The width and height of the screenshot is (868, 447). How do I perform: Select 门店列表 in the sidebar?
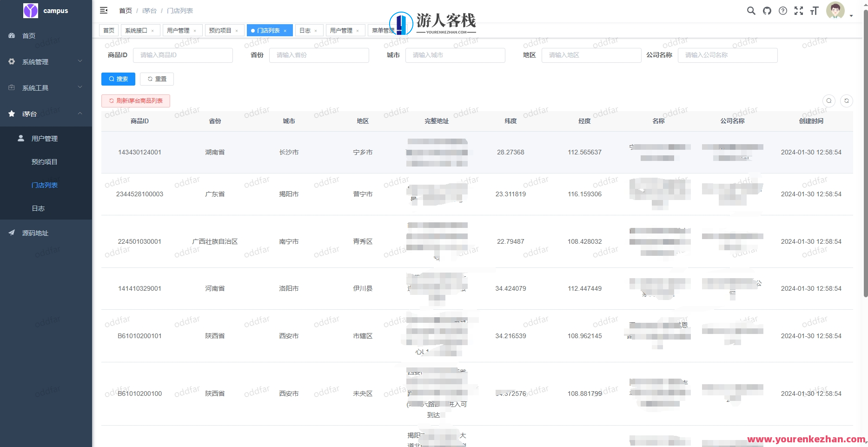[45, 185]
